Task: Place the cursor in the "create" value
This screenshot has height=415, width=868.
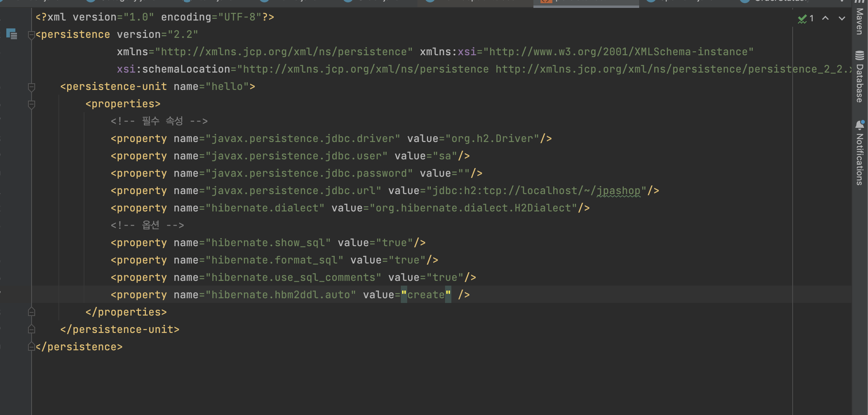Action: coord(426,295)
